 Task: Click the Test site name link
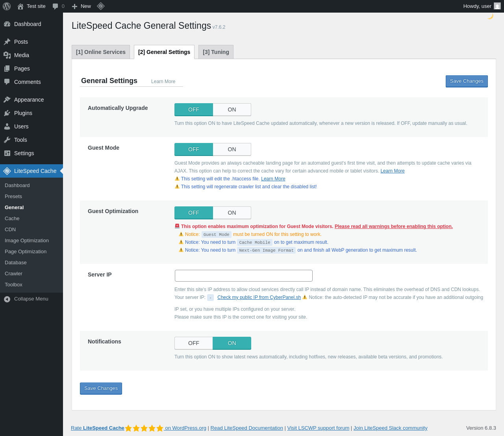(36, 6)
